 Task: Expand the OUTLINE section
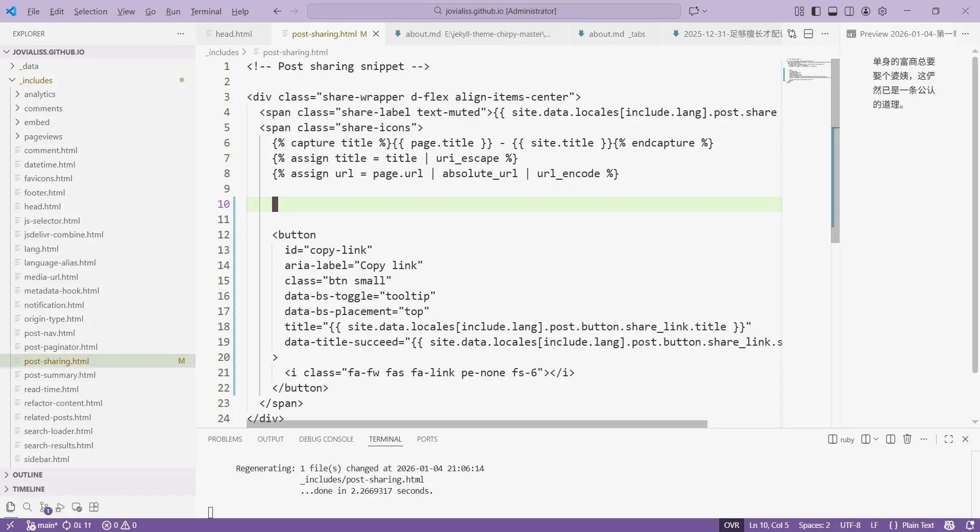(28, 475)
